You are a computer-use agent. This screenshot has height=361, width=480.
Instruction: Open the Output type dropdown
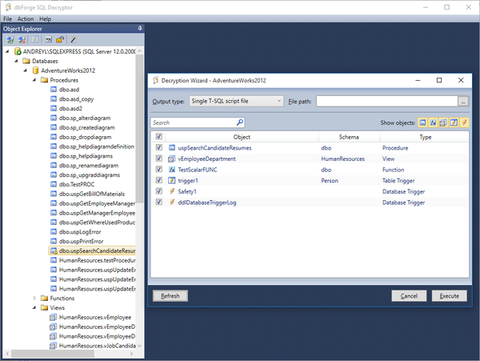coord(236,101)
